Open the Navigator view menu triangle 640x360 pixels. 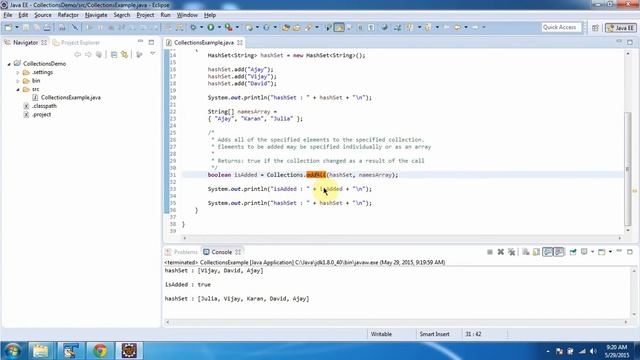(153, 54)
